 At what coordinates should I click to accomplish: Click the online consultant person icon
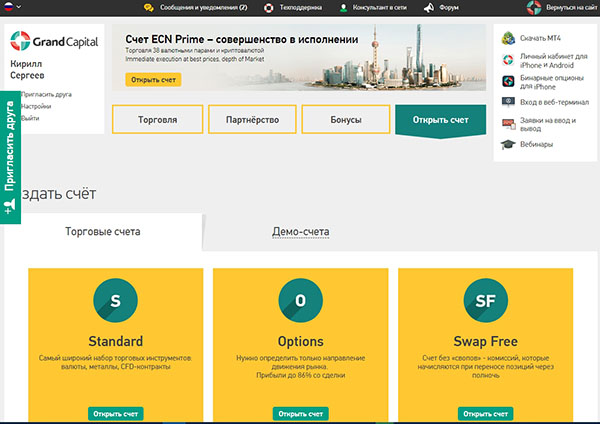(343, 8)
